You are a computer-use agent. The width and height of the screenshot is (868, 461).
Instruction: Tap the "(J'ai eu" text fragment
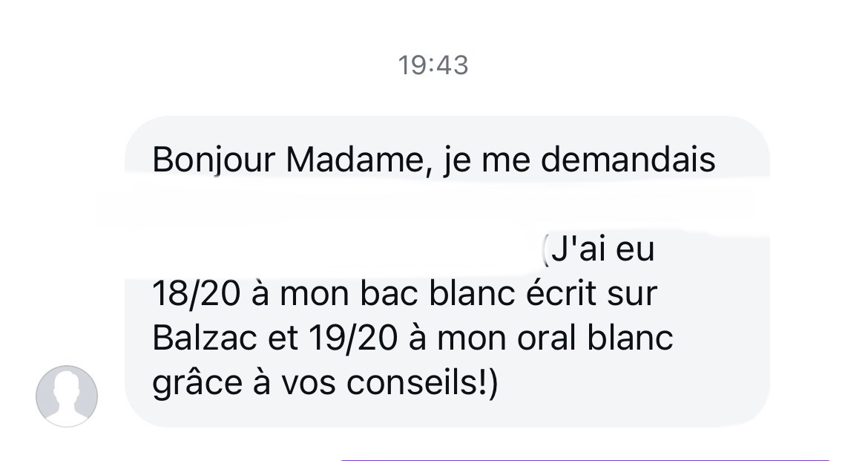[x=597, y=249]
